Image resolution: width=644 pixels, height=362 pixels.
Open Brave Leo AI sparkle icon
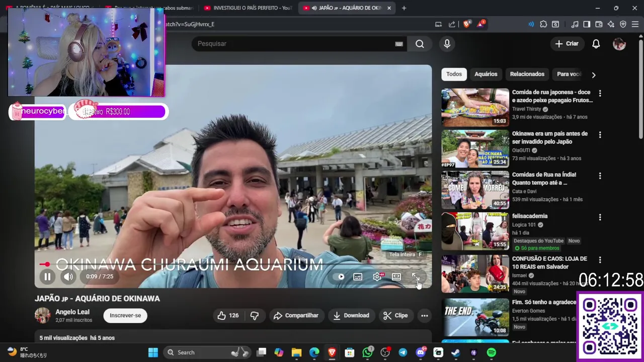[611, 24]
